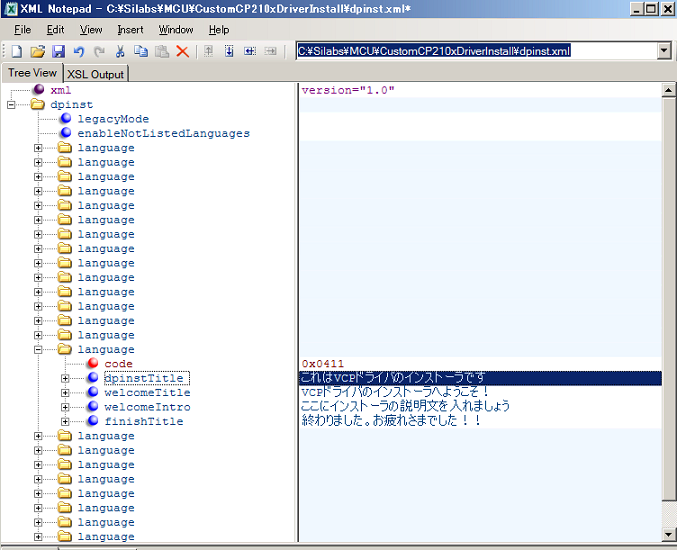Click the legacyMode blue attribute icon
This screenshot has width=677, height=550.
tap(66, 118)
